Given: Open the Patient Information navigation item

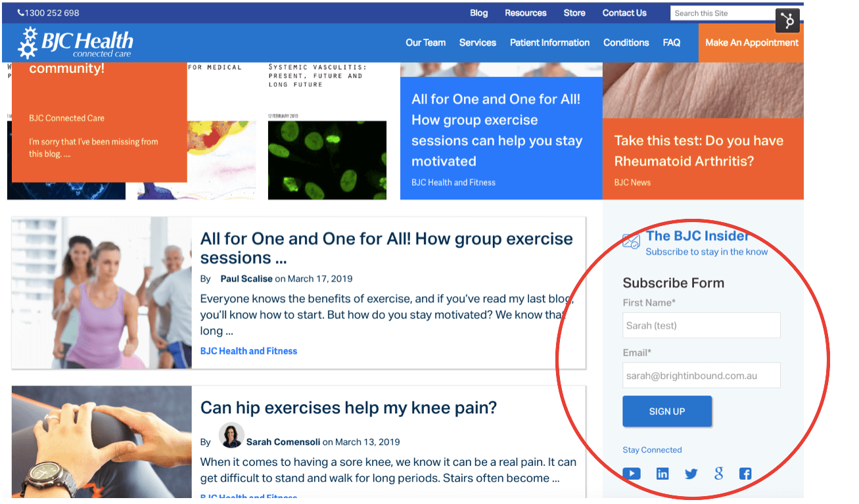Looking at the screenshot, I should point(550,43).
